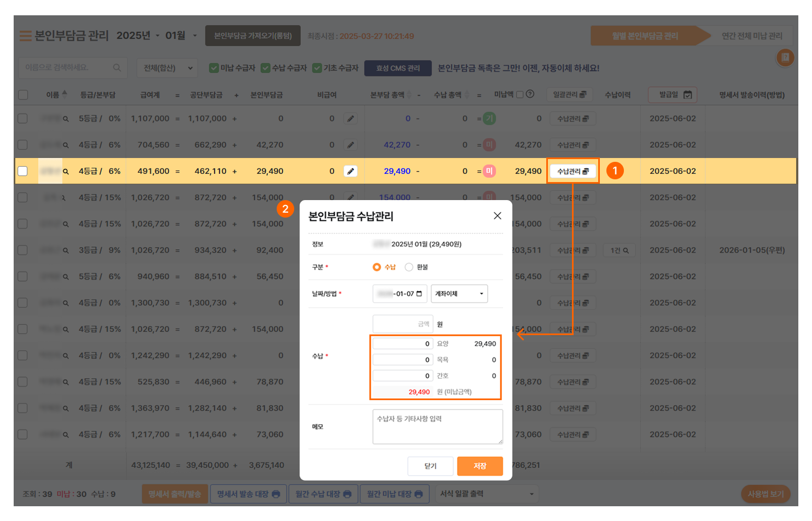The image size is (812, 521).
Task: Click the magnifier icon in name search box
Action: tap(117, 68)
